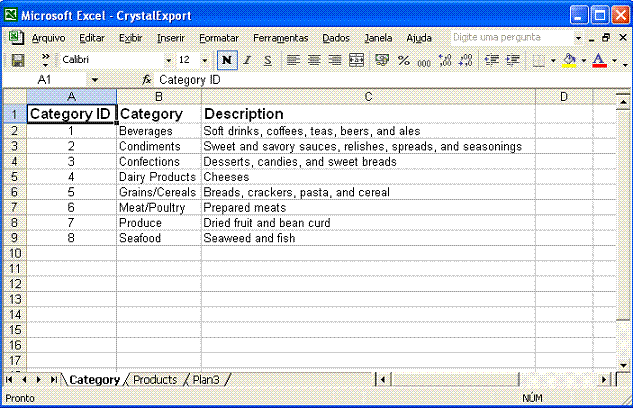Toggle italic formatting
Viewport: 633px width, 408px height.
tap(247, 61)
